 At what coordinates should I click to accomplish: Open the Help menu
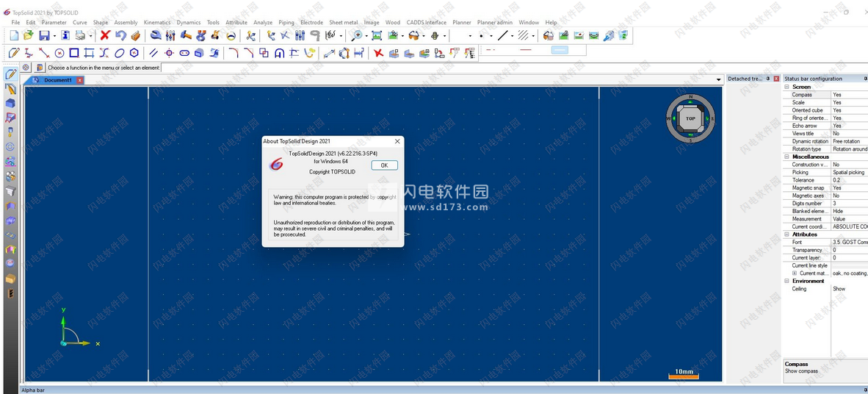pyautogui.click(x=551, y=23)
